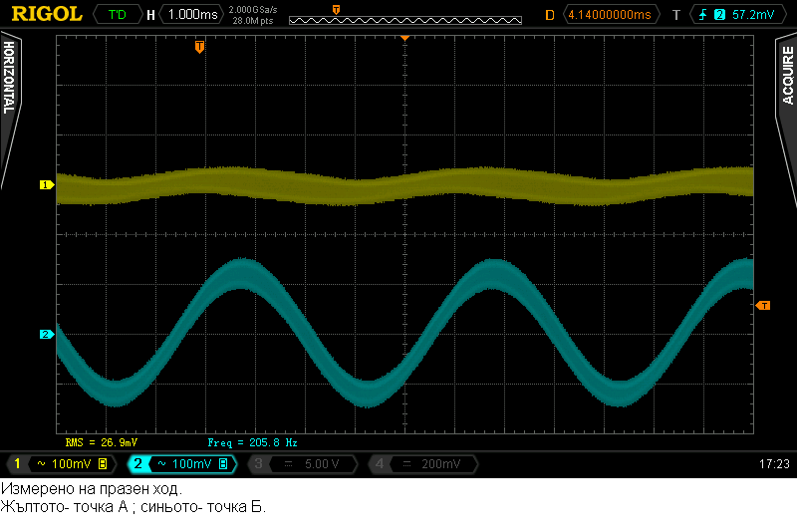The height and width of the screenshot is (532, 797).
Task: Click the RIGOL logo
Action: pos(47,14)
